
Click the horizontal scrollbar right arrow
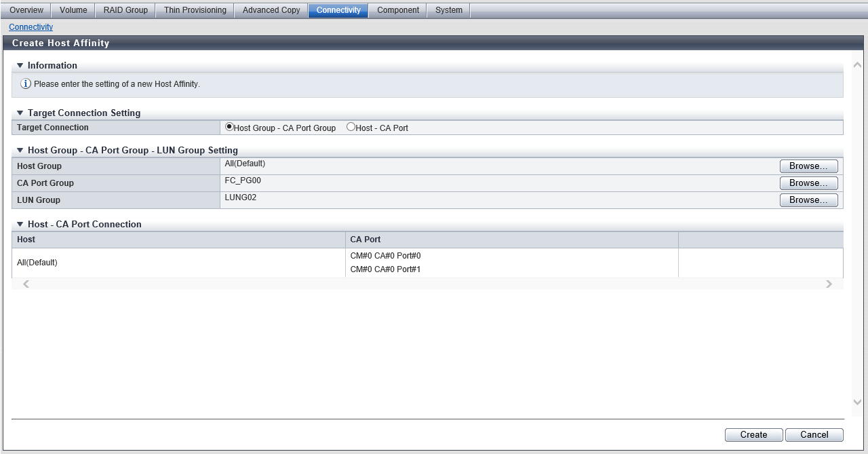coord(829,284)
